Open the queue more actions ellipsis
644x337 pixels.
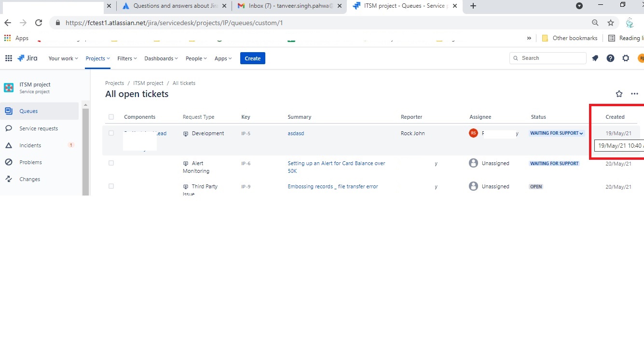[634, 94]
